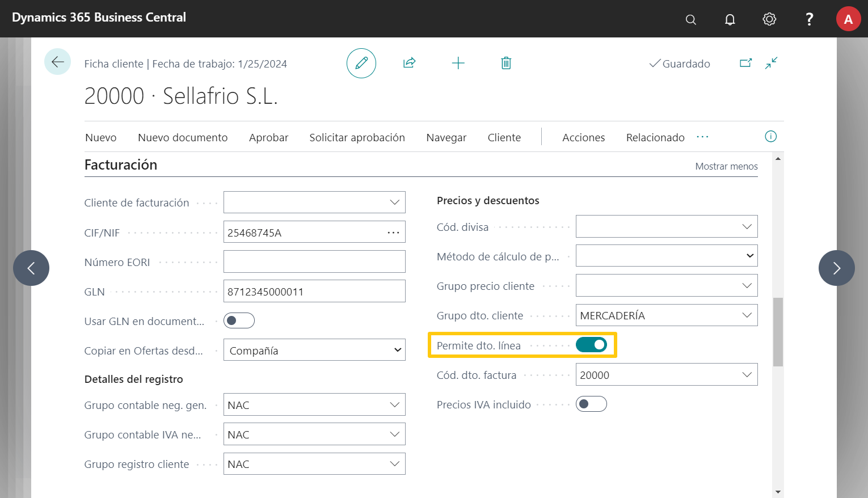Collapse the page with arrows icon

tap(771, 63)
